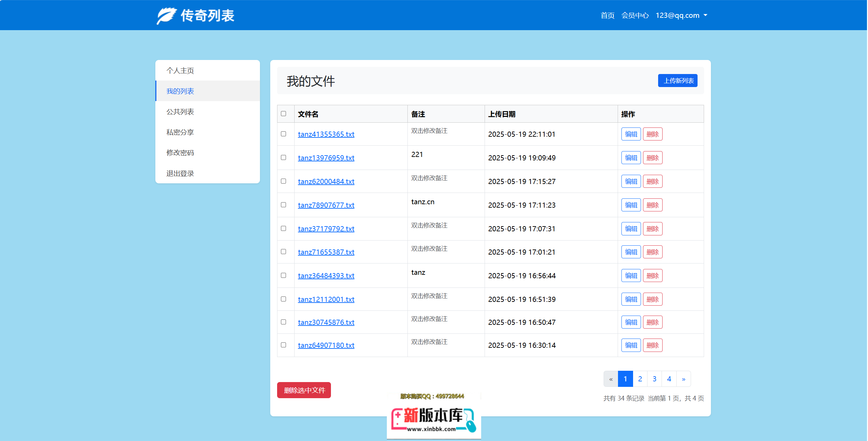868x441 pixels.
Task: Click the previous page « arrow
Action: (611, 379)
